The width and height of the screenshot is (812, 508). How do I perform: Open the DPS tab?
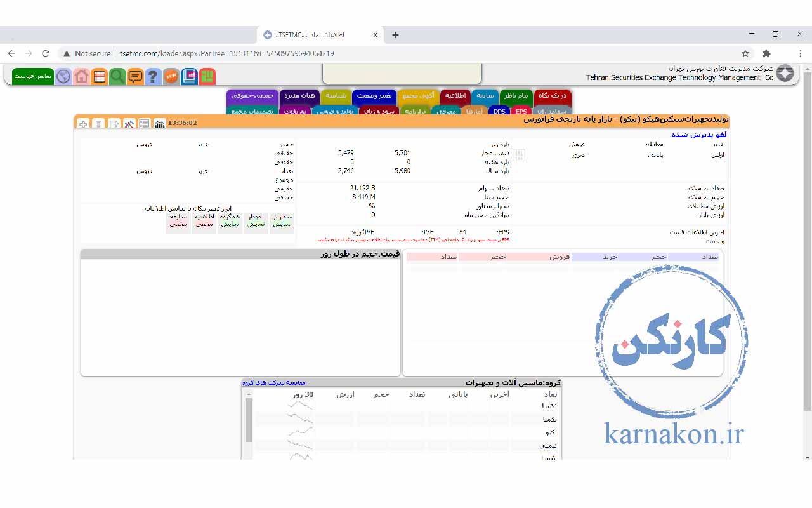click(500, 111)
